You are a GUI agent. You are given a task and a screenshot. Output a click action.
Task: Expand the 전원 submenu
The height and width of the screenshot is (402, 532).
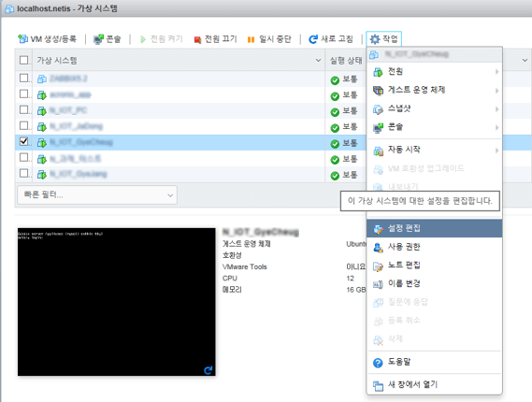(x=434, y=72)
